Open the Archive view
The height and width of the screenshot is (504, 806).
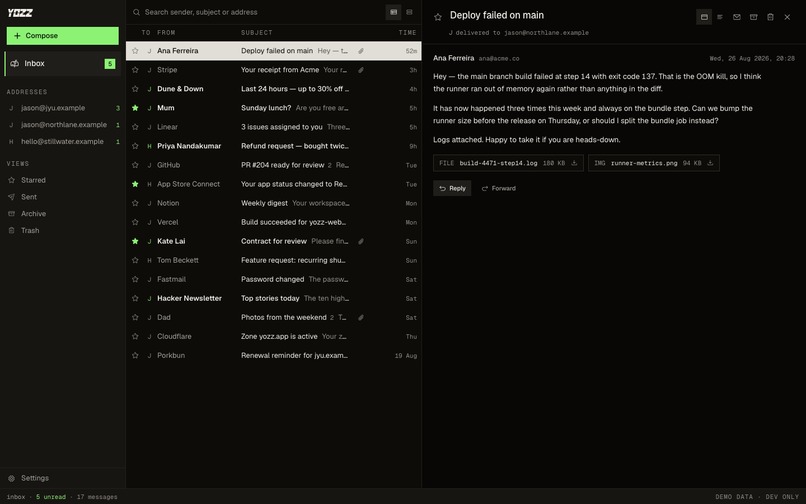pos(63,213)
